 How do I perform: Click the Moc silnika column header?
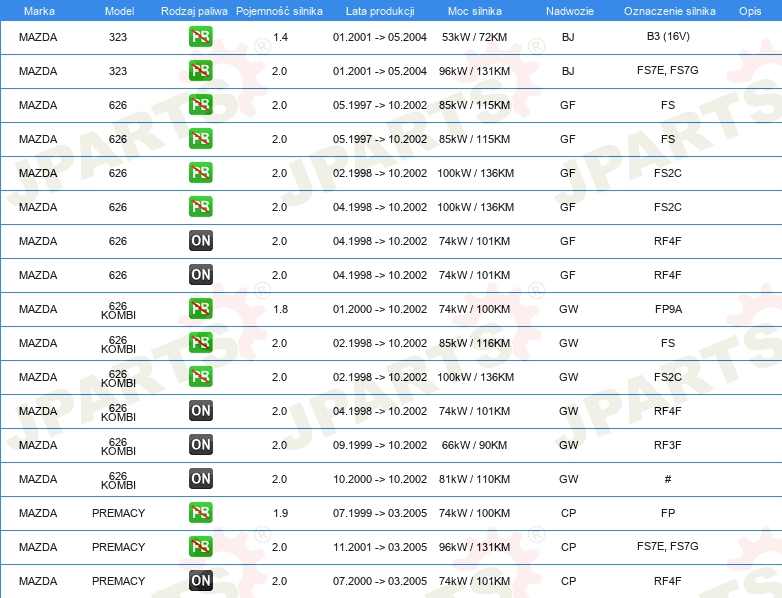[x=474, y=11]
